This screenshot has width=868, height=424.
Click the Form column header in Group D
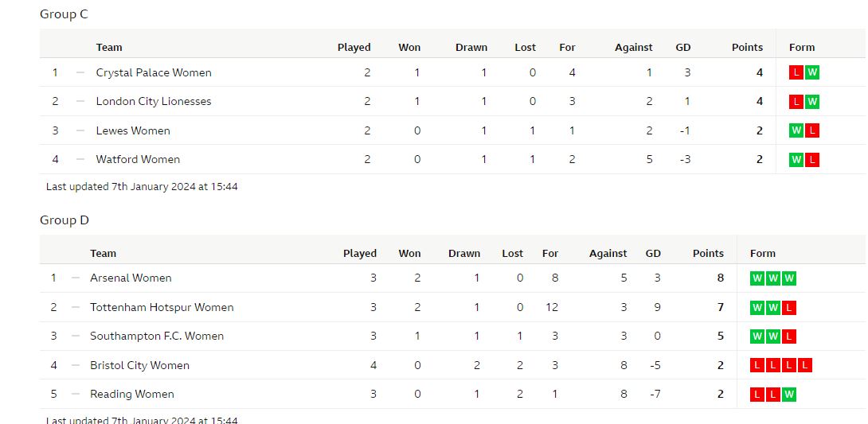coord(763,254)
